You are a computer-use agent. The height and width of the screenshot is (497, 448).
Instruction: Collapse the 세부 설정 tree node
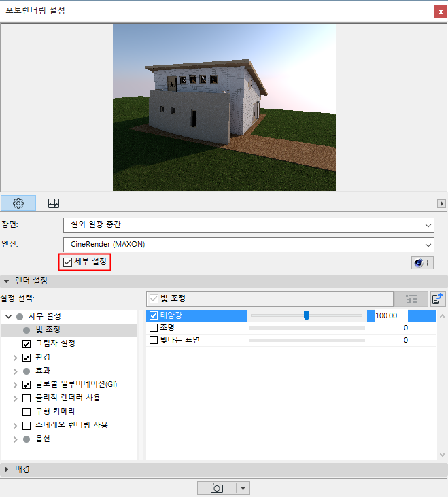coord(9,316)
